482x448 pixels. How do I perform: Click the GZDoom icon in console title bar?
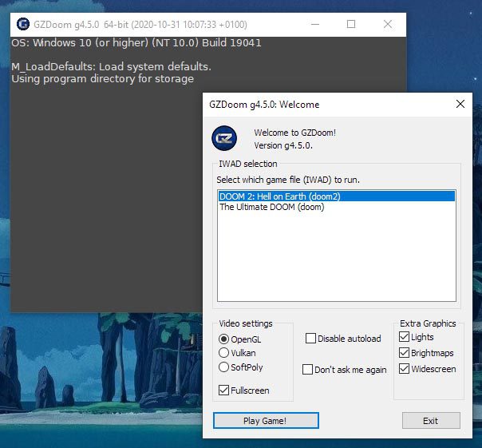23,24
